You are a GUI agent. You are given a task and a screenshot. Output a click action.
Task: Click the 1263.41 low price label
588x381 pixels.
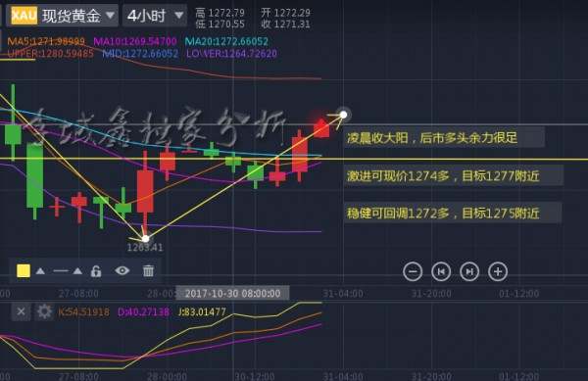tap(145, 247)
